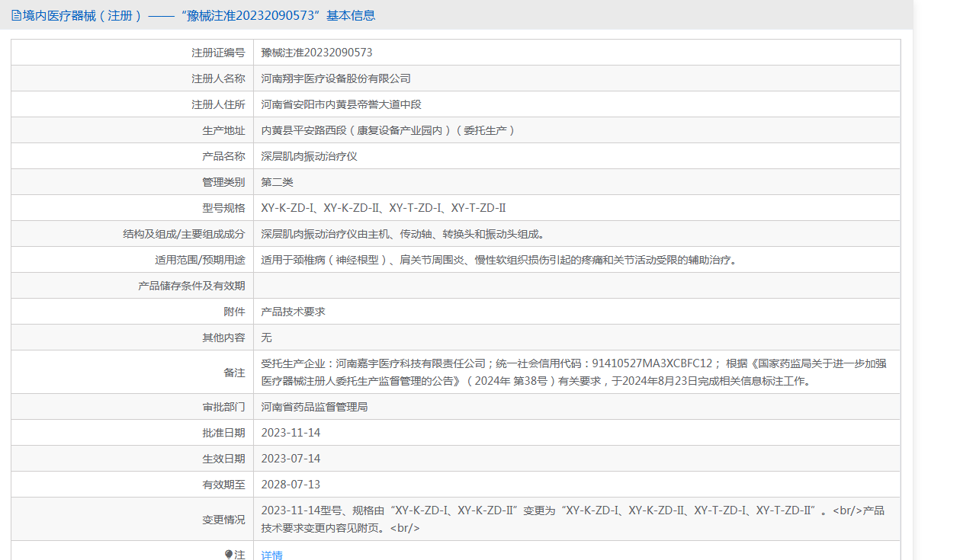Click the 生产地址 label
976x560 pixels.
(x=223, y=130)
